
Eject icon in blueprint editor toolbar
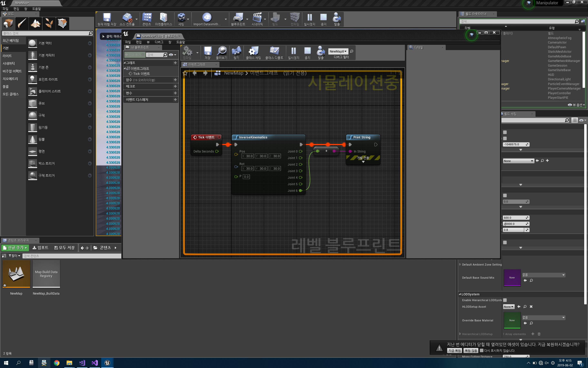321,51
